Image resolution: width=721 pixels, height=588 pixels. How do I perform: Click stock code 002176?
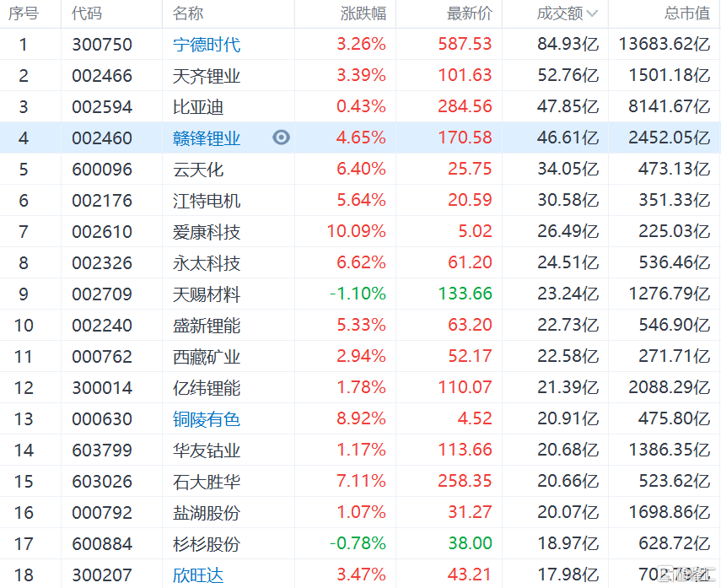pos(102,201)
